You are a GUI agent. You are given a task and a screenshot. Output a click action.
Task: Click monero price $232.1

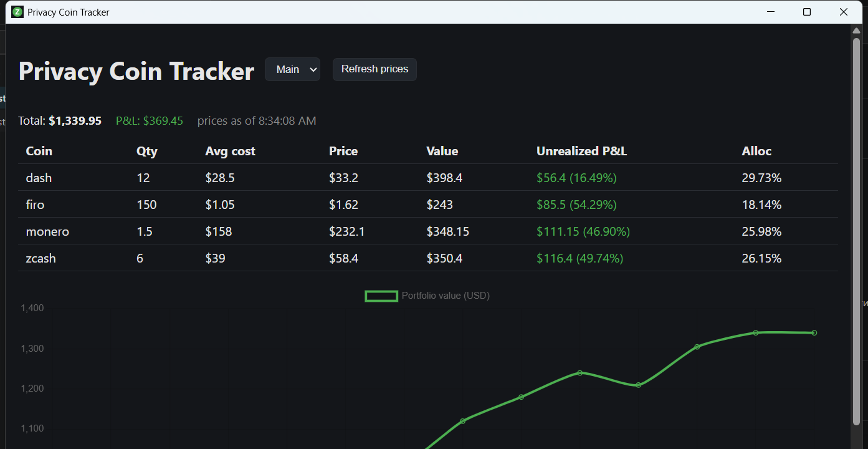347,231
